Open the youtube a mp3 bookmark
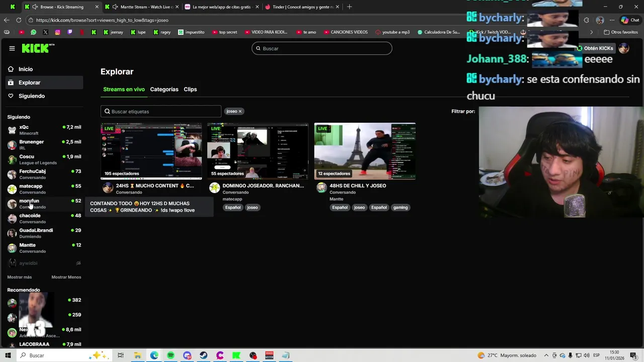Screen dimensions: 644x362 click(x=392, y=32)
